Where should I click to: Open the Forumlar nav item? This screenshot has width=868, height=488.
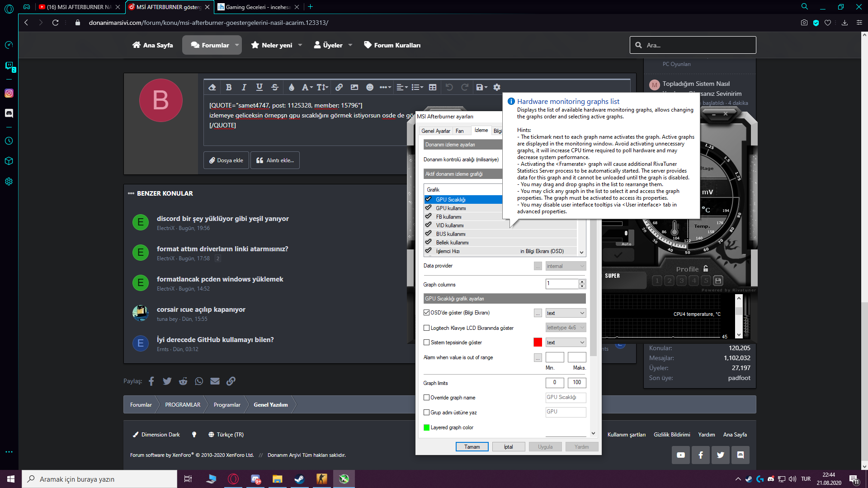click(210, 45)
